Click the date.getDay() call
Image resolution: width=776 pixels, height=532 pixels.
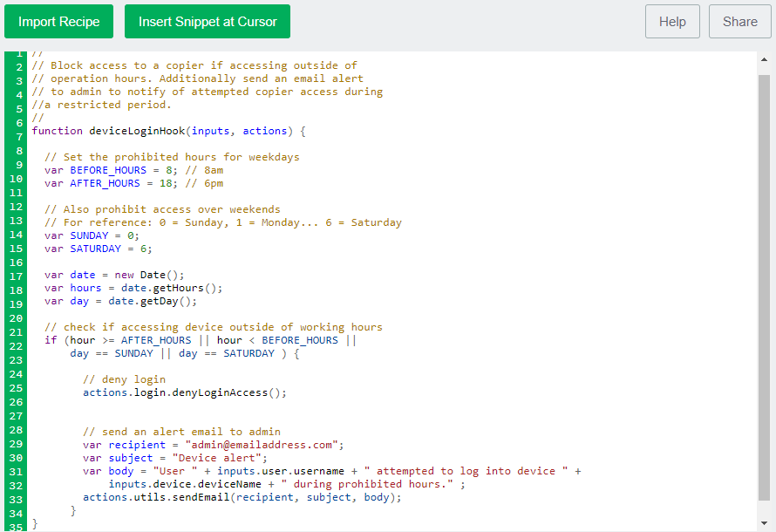[153, 301]
